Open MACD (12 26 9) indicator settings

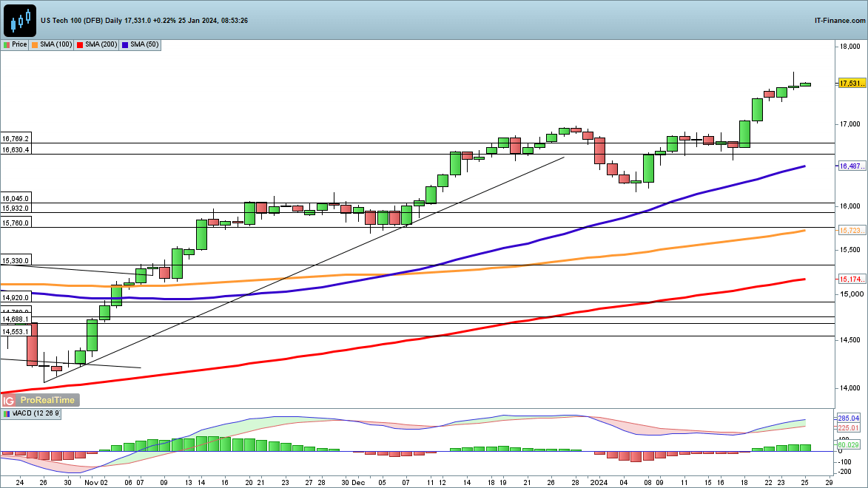click(x=33, y=413)
